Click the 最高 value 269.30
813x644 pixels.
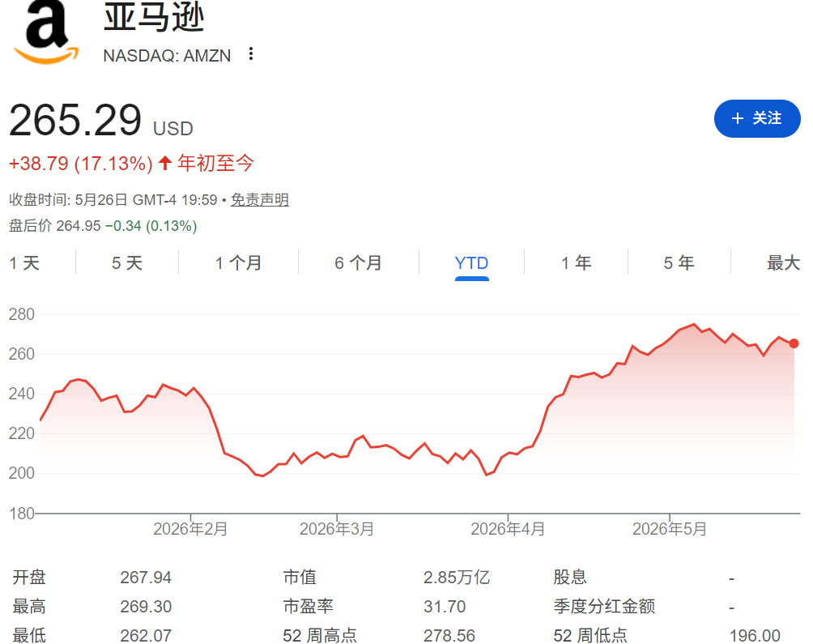point(146,606)
